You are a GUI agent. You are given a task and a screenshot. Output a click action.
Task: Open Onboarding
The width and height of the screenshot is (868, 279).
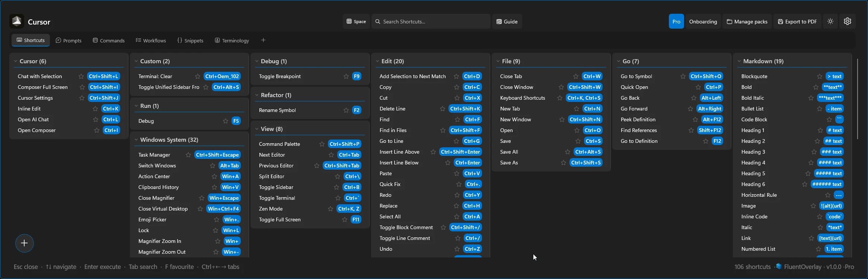click(703, 22)
